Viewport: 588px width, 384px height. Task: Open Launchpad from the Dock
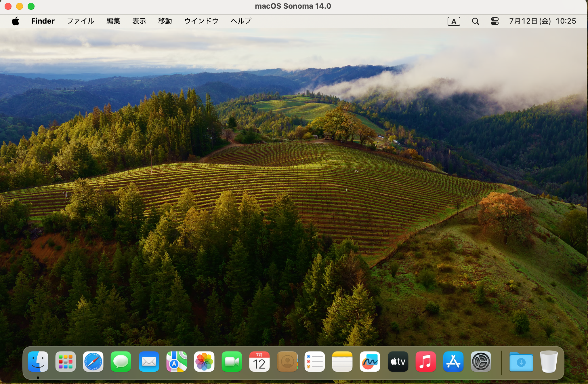(x=66, y=362)
